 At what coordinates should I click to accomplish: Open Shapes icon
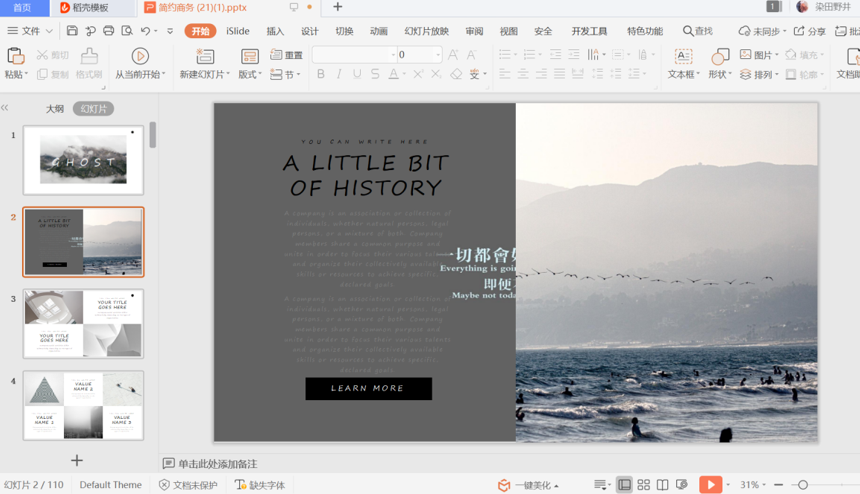click(x=720, y=56)
